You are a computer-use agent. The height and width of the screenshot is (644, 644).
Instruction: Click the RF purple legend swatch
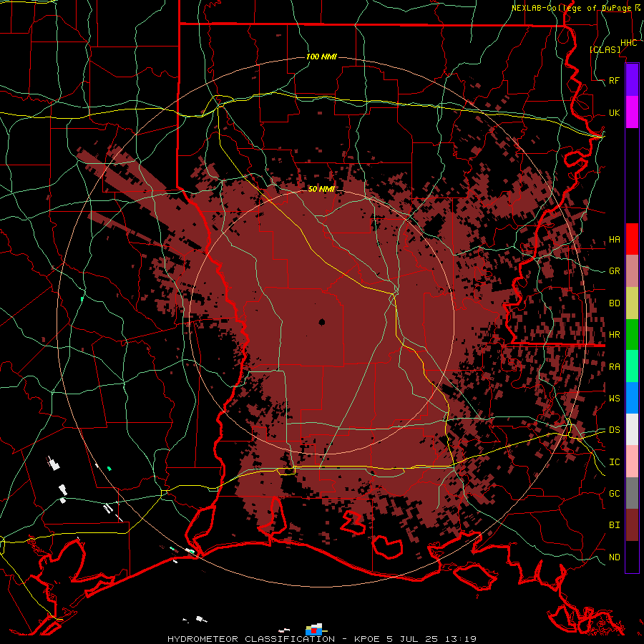[x=632, y=80]
